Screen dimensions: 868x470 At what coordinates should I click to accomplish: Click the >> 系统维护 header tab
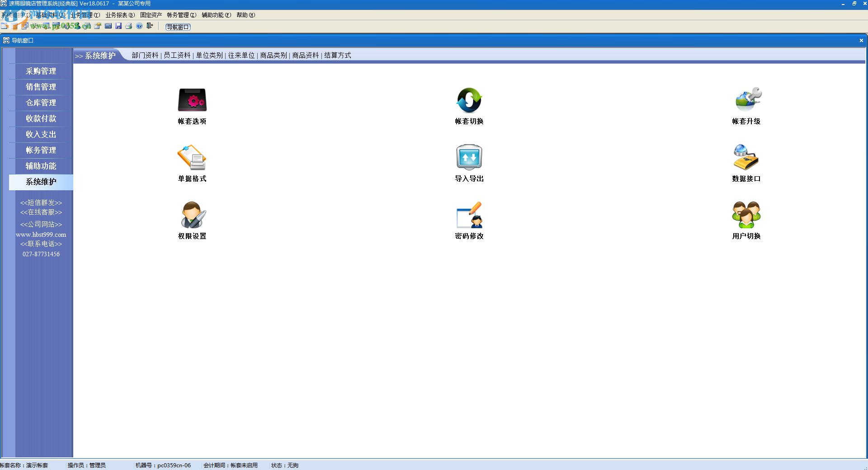(95, 56)
